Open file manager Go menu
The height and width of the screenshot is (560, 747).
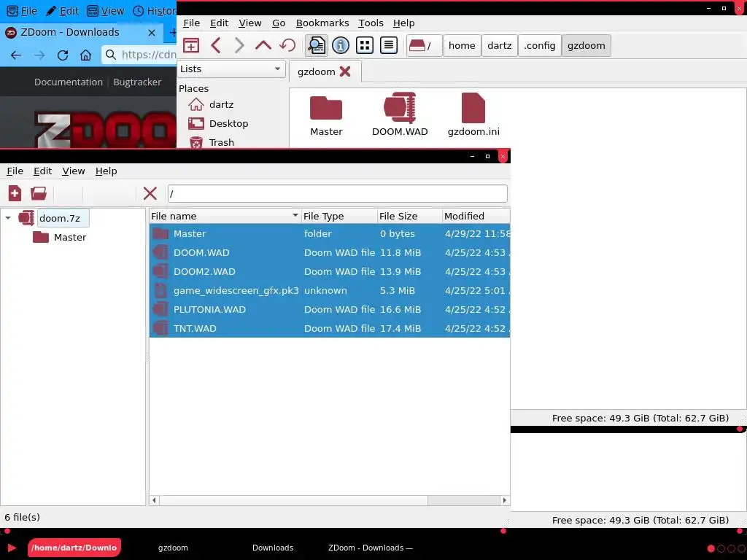click(x=279, y=23)
